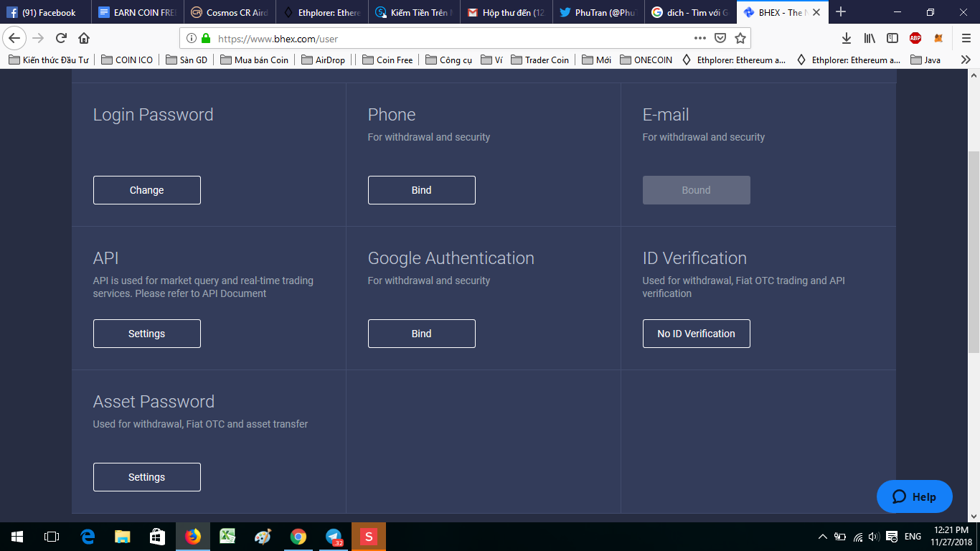Bookmark this page with the star icon
This screenshot has height=551, width=980.
tap(740, 38)
